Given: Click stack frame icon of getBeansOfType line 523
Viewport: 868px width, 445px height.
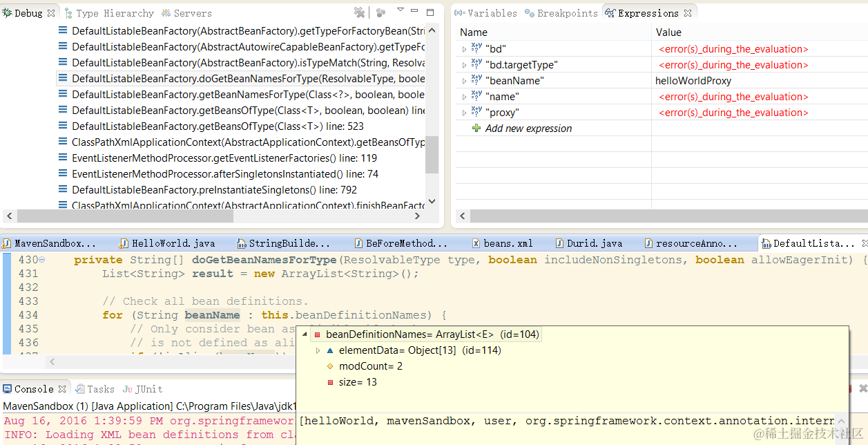Looking at the screenshot, I should (x=63, y=126).
